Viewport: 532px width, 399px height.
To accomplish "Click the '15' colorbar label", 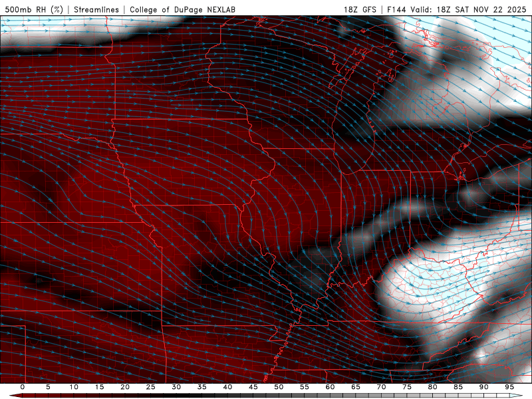I will (x=99, y=387).
